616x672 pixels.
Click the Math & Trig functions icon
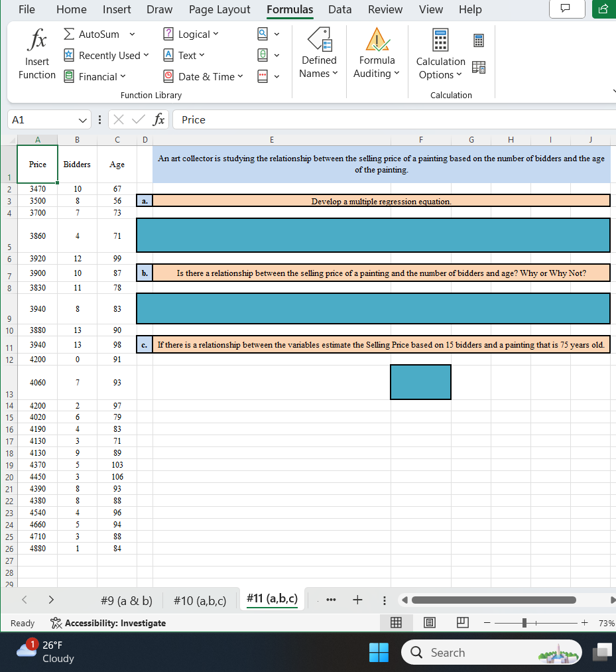point(263,55)
